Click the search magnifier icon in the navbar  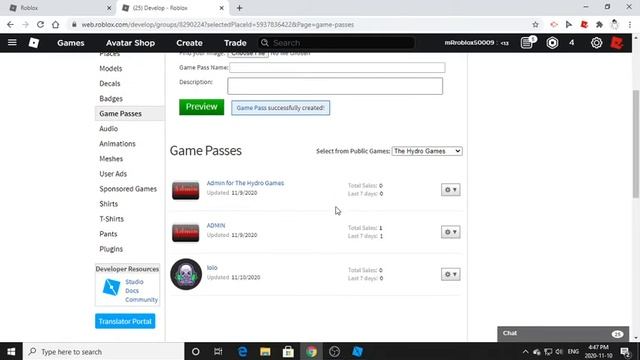pos(264,42)
